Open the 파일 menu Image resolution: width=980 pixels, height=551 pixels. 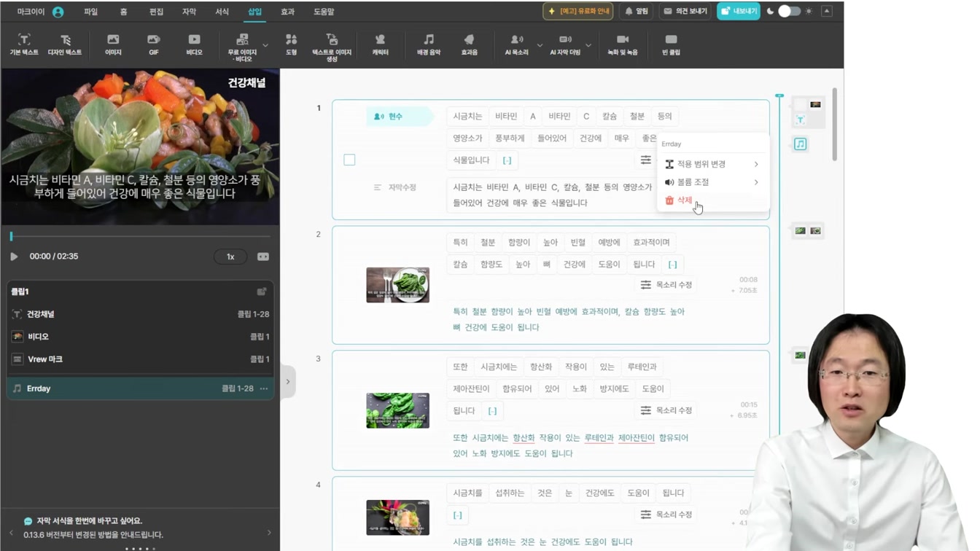(x=90, y=12)
